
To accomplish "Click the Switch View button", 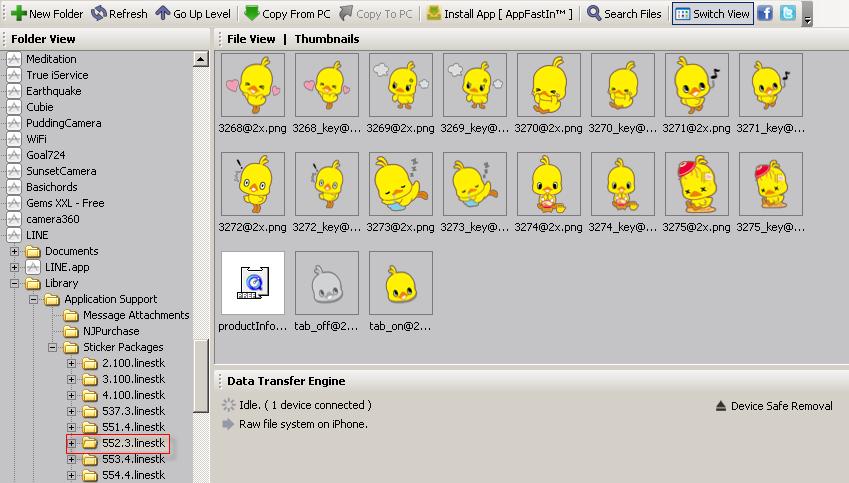I will click(x=713, y=14).
